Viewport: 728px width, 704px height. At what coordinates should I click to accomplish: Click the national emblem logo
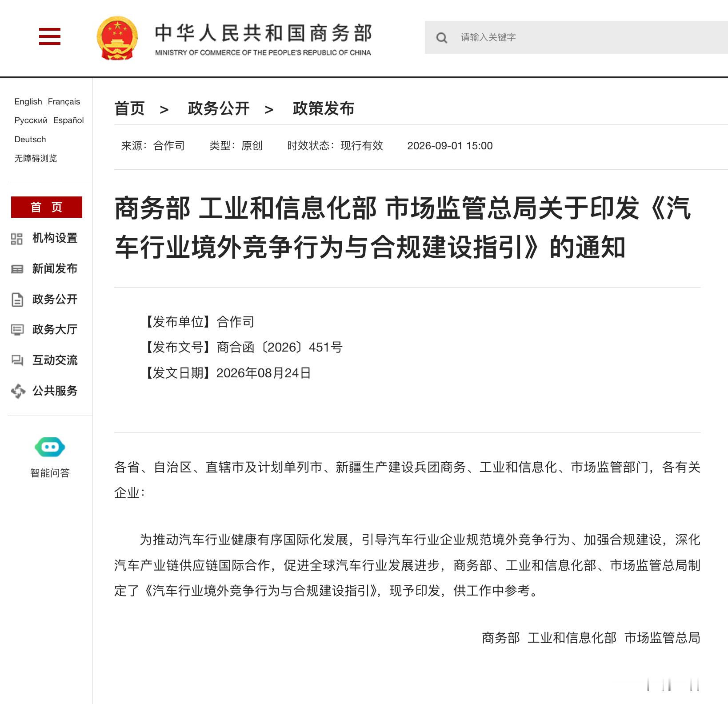[117, 38]
